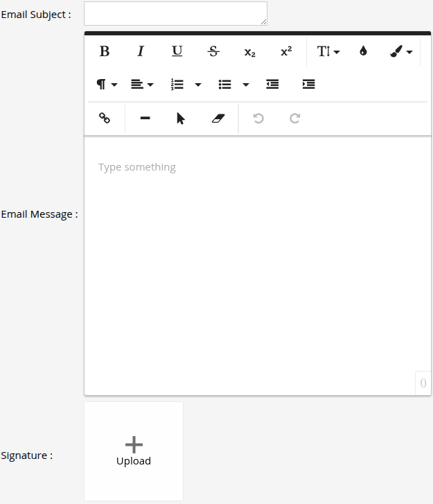
Task: Clear formatting with the eraser icon
Action: [x=218, y=119]
